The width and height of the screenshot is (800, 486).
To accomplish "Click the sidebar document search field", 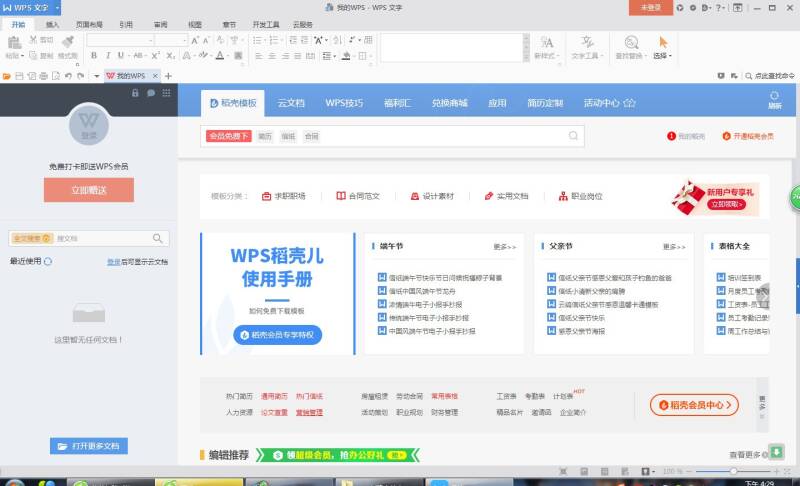I will coord(89,238).
